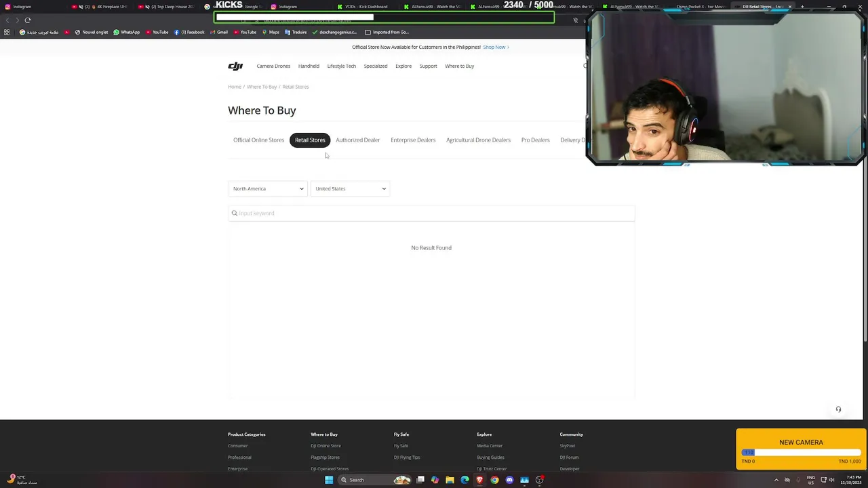
Task: Switch to Official Online Stores tab
Action: click(x=258, y=140)
